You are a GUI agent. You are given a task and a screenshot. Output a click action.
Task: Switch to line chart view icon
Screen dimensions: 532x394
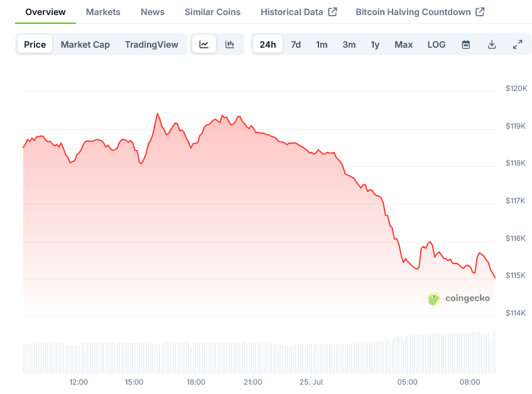(x=204, y=45)
